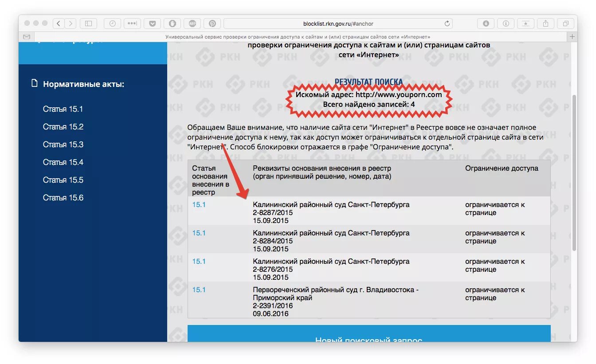Go forward with the Safari forward arrow
Viewport: 596px width, 364px height.
70,23
